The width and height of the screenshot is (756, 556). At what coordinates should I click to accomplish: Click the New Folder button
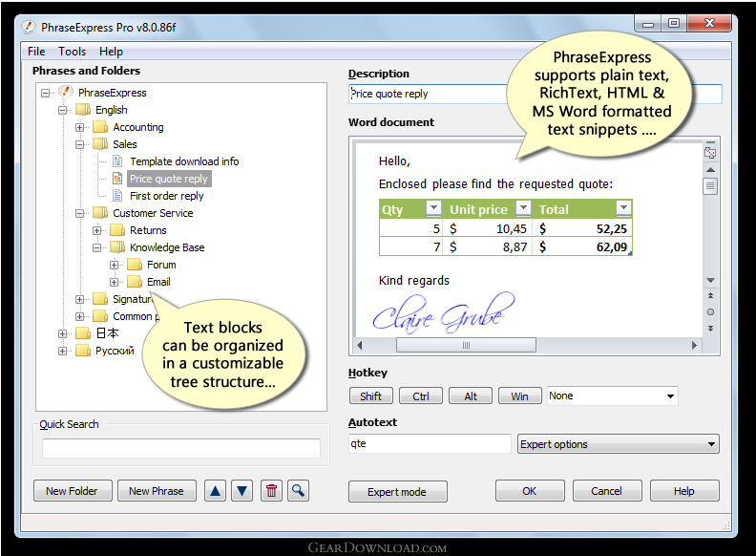(x=73, y=491)
